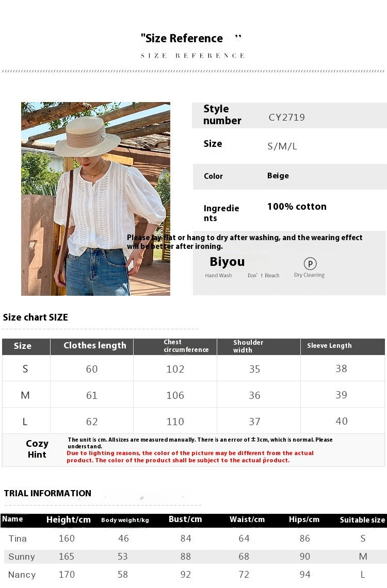The image size is (387, 588).
Task: Select the Beige color value
Action: [278, 176]
